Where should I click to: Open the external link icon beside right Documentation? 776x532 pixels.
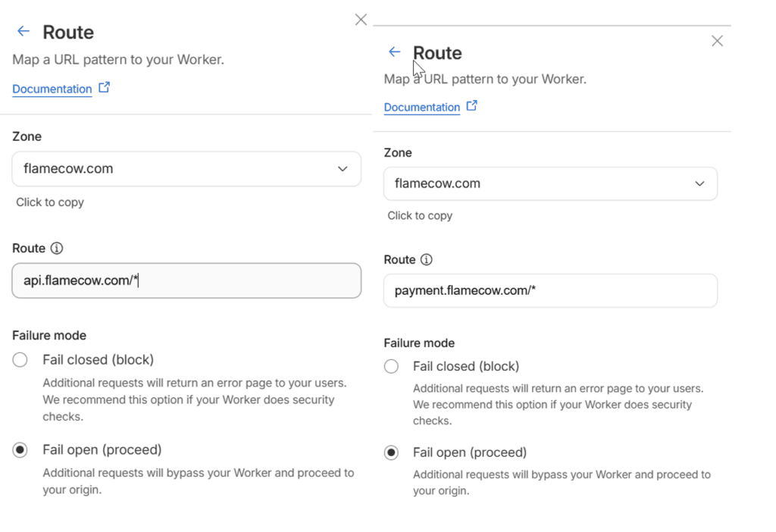coord(471,107)
